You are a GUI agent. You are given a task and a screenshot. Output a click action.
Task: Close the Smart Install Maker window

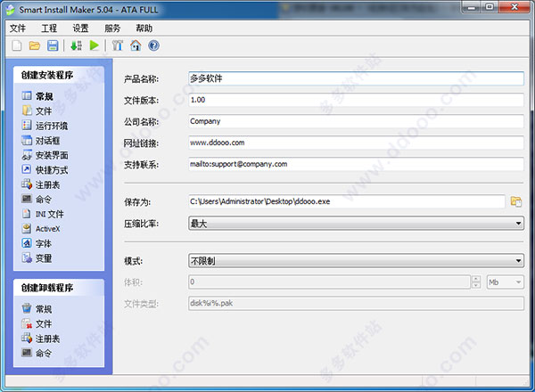(514, 7)
